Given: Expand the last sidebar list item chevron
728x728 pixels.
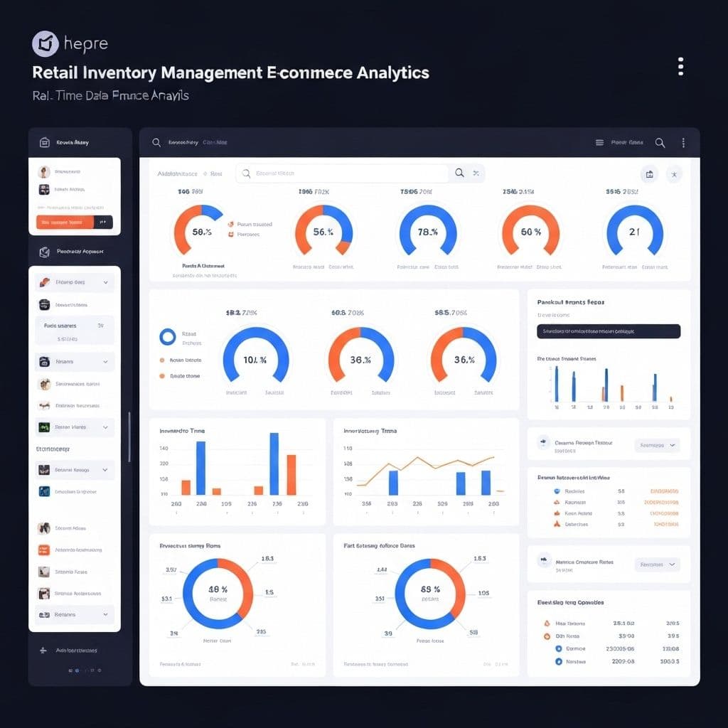Looking at the screenshot, I should pos(105,614).
